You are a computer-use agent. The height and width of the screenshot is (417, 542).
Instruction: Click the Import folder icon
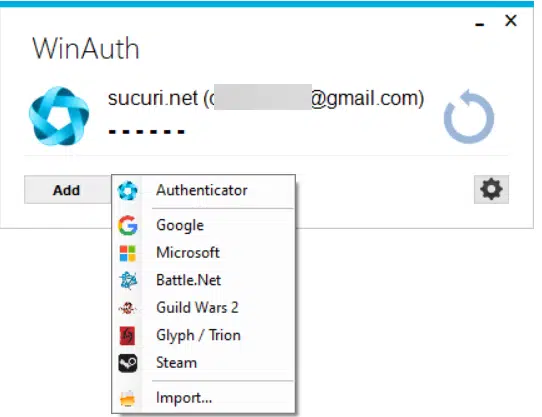click(x=128, y=399)
